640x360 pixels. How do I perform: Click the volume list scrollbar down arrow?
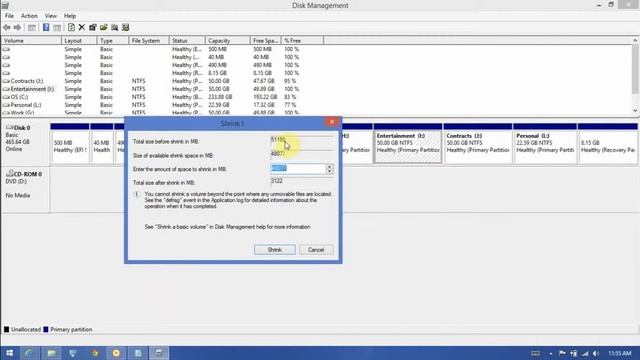pyautogui.click(x=635, y=111)
